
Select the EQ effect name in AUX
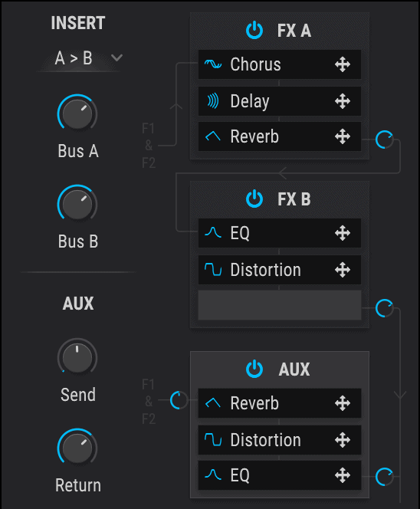(x=240, y=475)
